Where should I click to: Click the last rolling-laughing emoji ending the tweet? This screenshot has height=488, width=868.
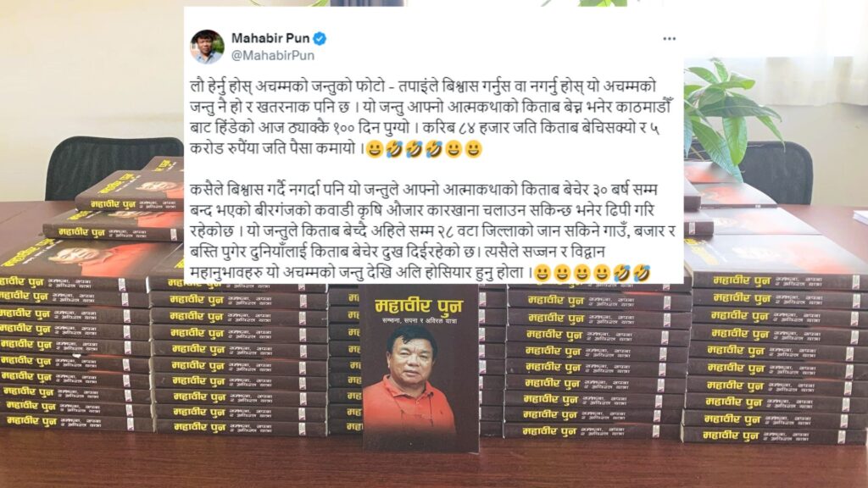641,273
